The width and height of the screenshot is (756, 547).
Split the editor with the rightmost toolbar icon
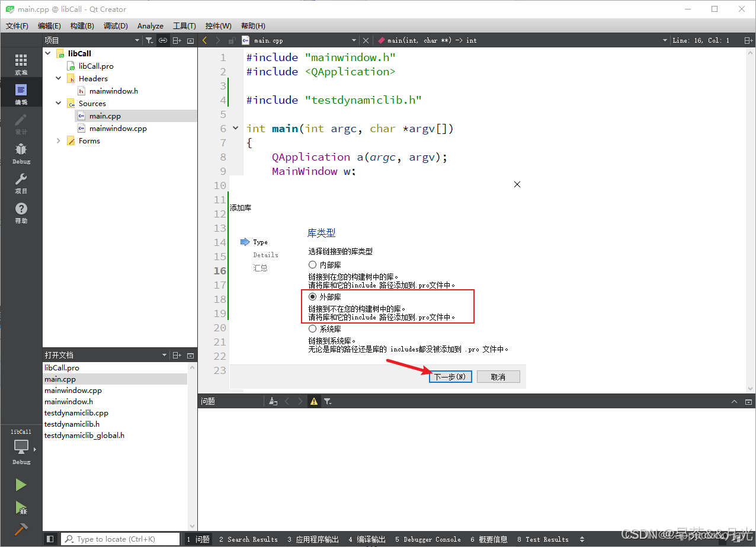(x=749, y=40)
